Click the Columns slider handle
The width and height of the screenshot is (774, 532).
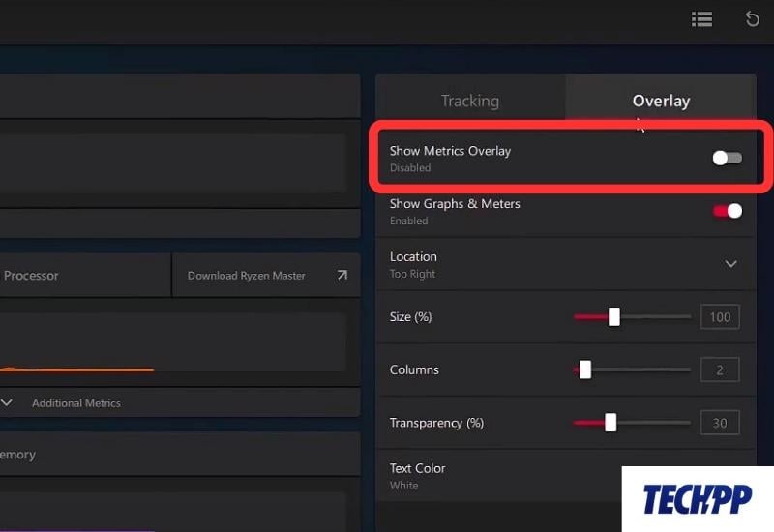pyautogui.click(x=584, y=369)
